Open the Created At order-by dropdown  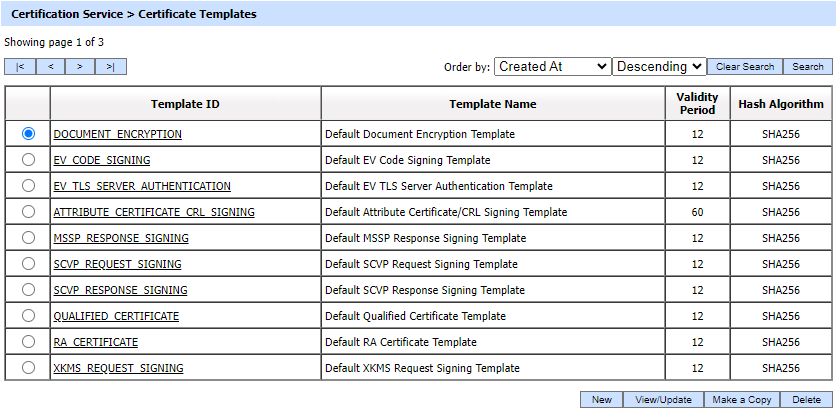(x=552, y=66)
